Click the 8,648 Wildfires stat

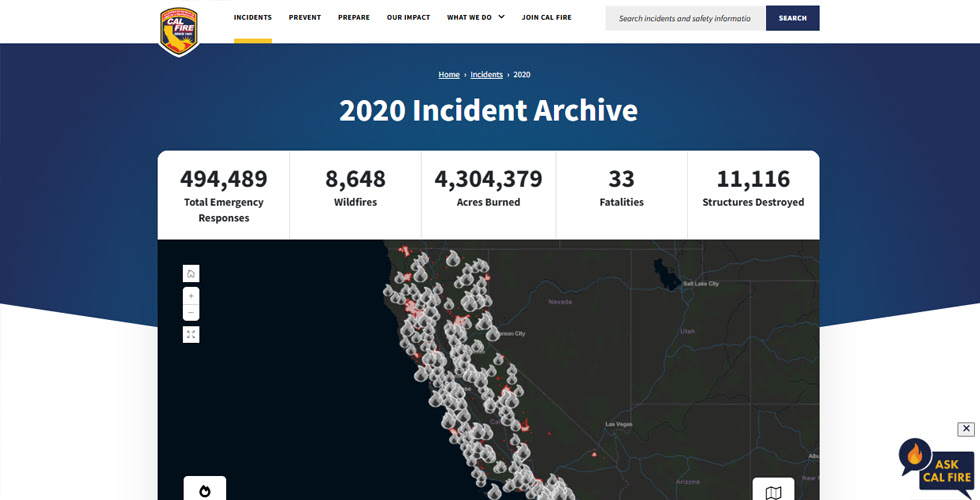pos(355,195)
